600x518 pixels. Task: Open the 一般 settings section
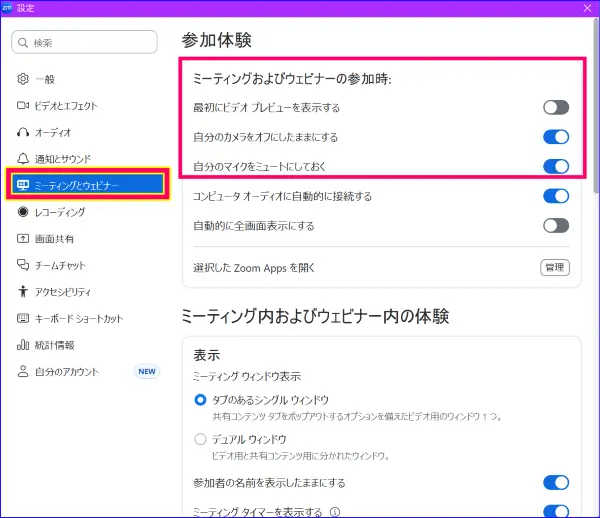click(86, 79)
